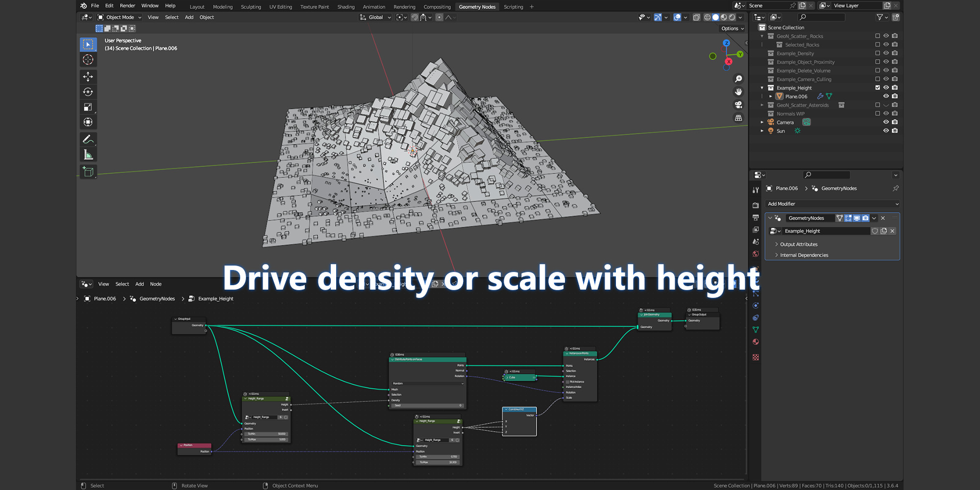Select solid viewport shading mode
This screenshot has width=980, height=490.
pyautogui.click(x=715, y=17)
